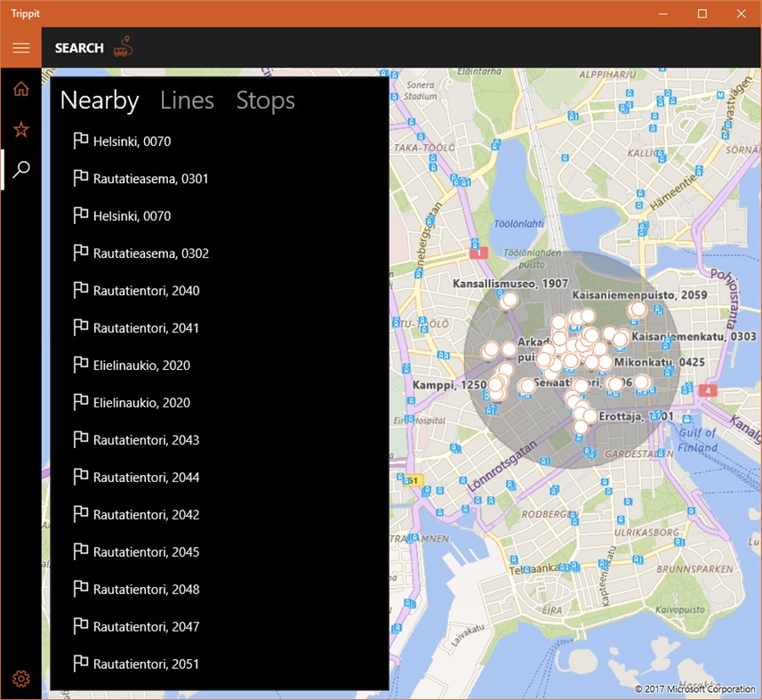Open Settings with the gear icon

[20, 678]
